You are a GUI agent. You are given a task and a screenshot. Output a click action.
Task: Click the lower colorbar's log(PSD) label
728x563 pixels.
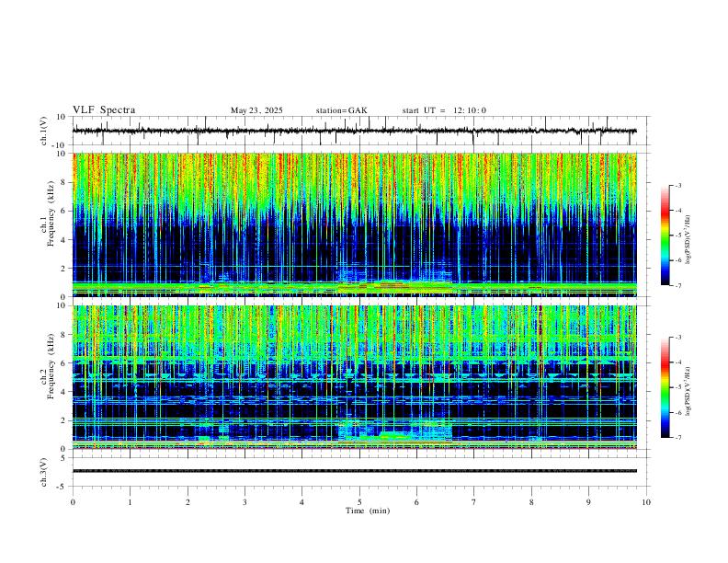pos(688,391)
